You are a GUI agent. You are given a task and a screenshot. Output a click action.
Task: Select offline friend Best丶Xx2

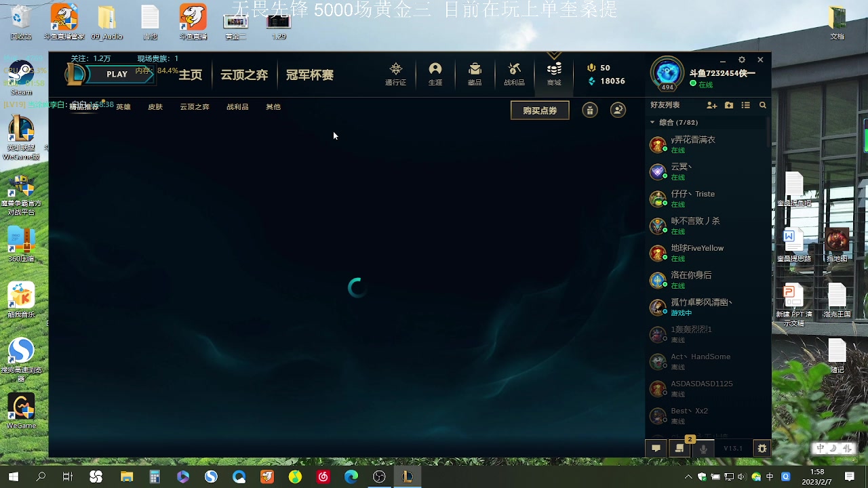pos(705,415)
